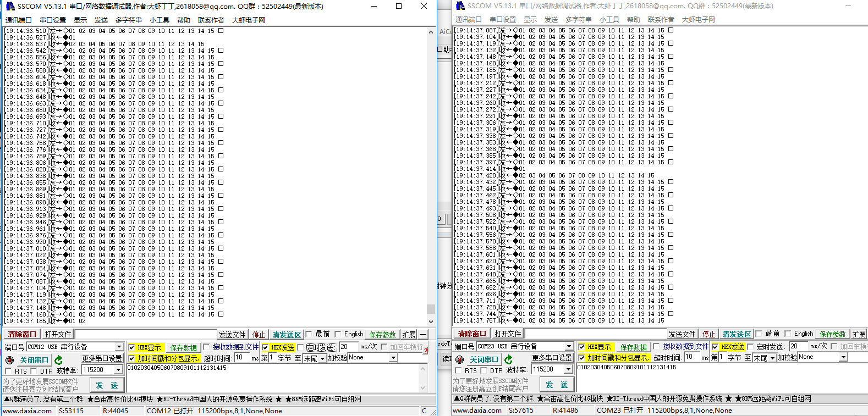Viewport: 868px width, 416px height.
Task: Click the red question mark help icon in the COM12 window
Action: pos(425,350)
